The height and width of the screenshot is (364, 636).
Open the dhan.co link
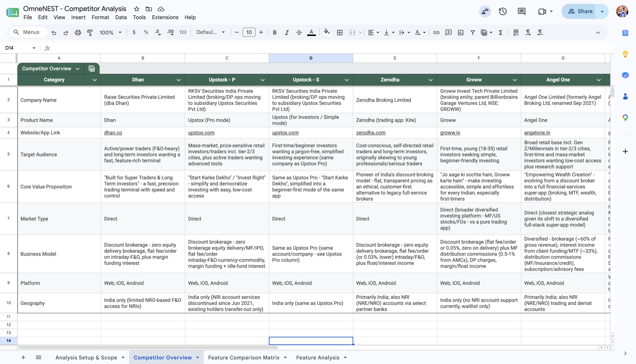(113, 133)
